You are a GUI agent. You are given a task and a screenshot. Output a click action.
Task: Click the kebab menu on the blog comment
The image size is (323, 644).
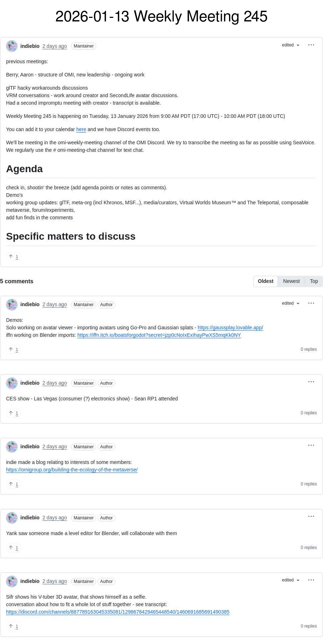311,445
